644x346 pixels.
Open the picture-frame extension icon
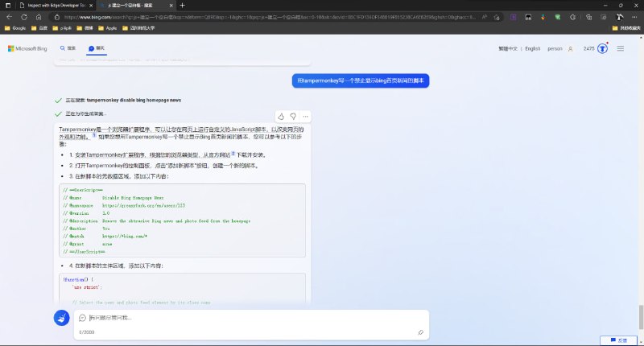(528, 17)
